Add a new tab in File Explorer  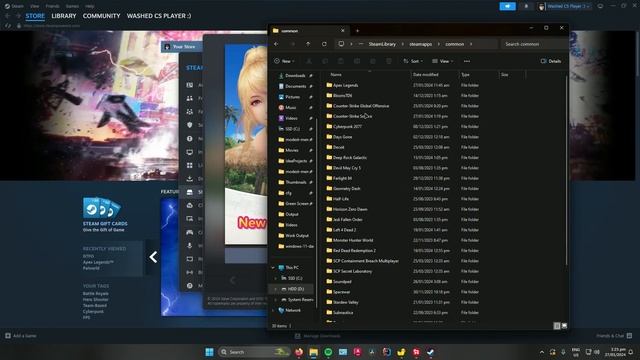[x=358, y=31]
